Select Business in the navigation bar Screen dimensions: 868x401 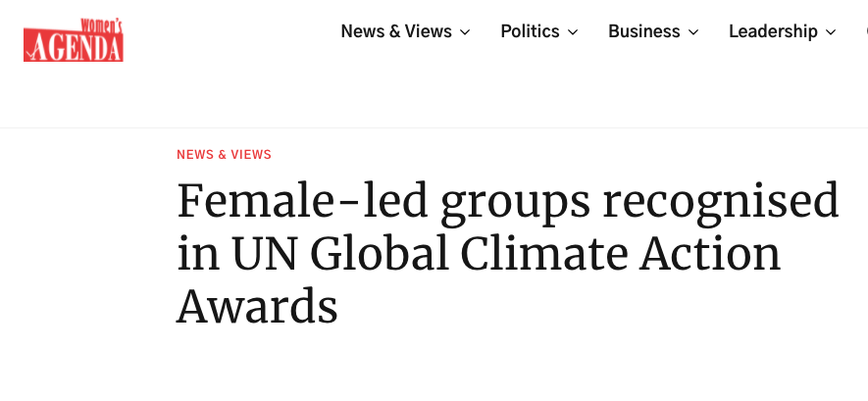tap(643, 31)
